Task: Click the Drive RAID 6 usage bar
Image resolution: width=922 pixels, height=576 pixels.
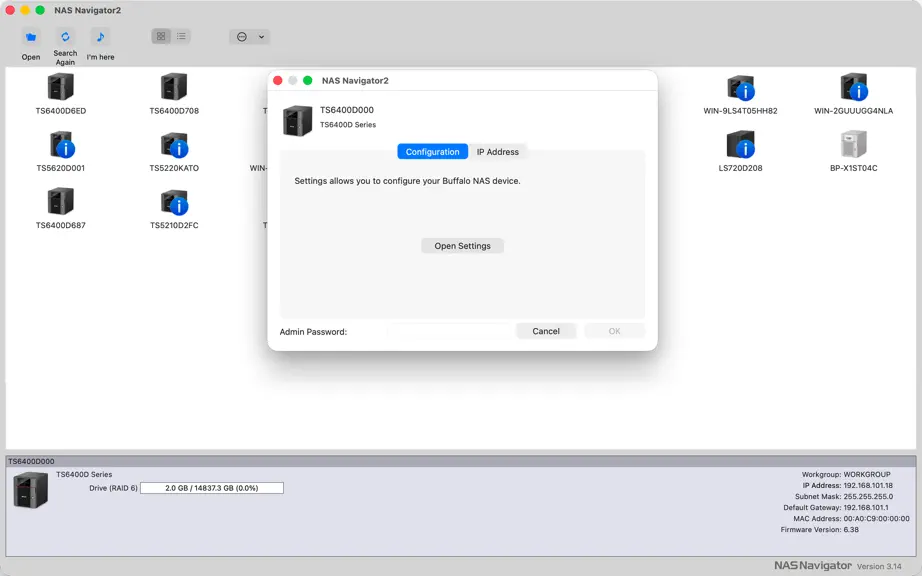Action: (x=212, y=488)
